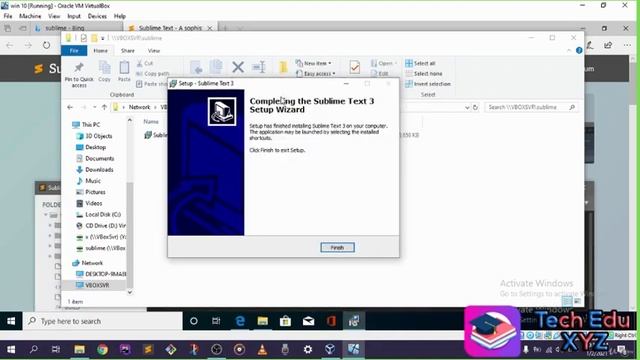
Task: Select This PC in the navigation pane
Action: pos(86,124)
